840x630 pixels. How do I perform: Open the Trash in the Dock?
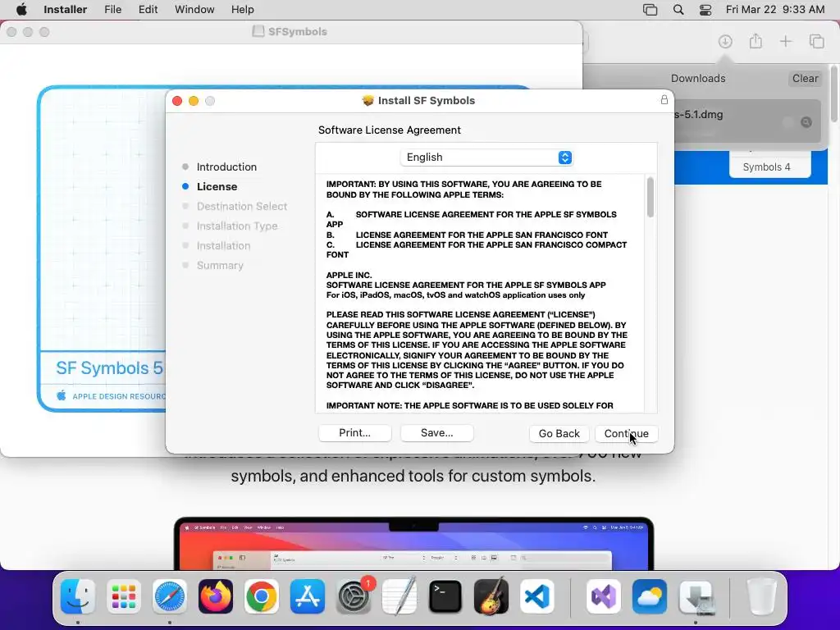click(x=761, y=596)
